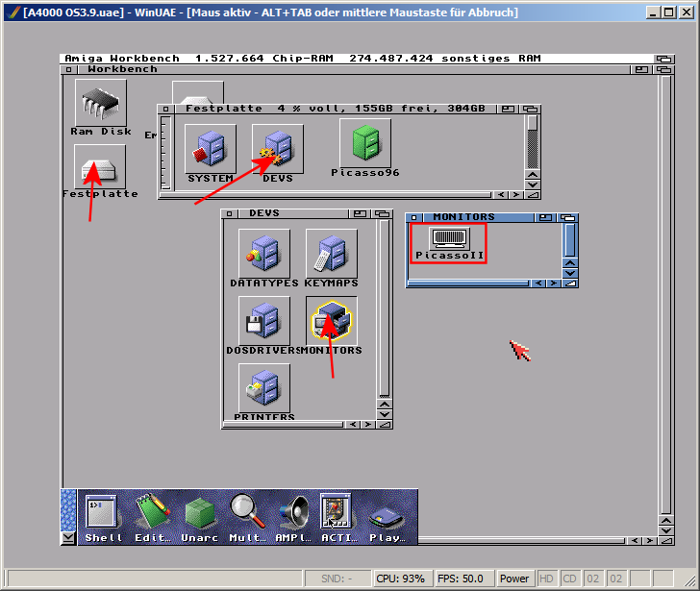Open the DATATYPES drawer
This screenshot has height=591, width=700.
[264, 254]
